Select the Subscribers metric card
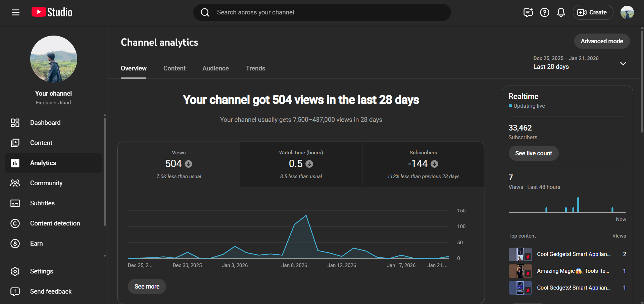This screenshot has height=304, width=644. click(423, 164)
